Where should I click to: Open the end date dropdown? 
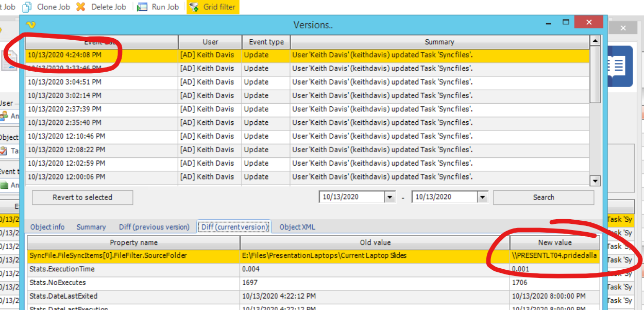[x=482, y=197]
